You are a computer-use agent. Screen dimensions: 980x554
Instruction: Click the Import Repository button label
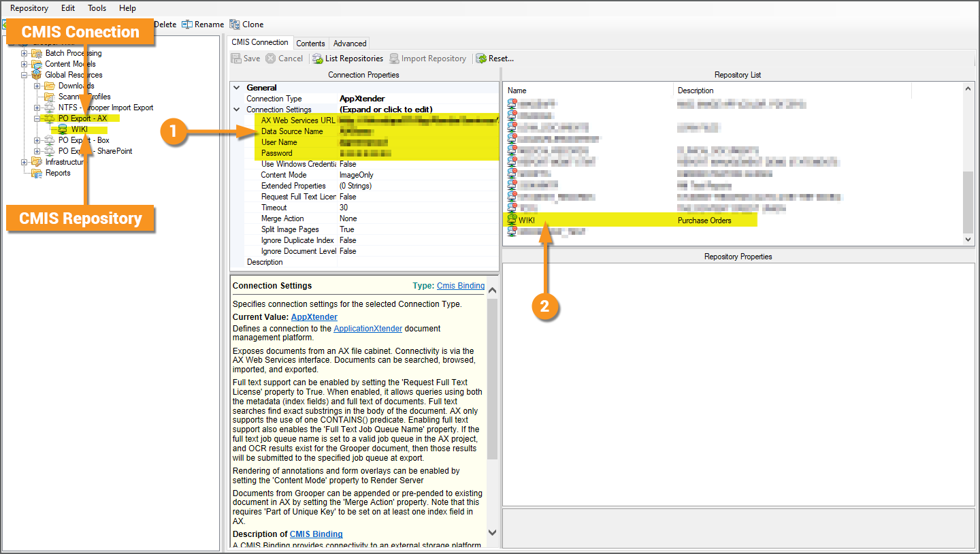[434, 59]
